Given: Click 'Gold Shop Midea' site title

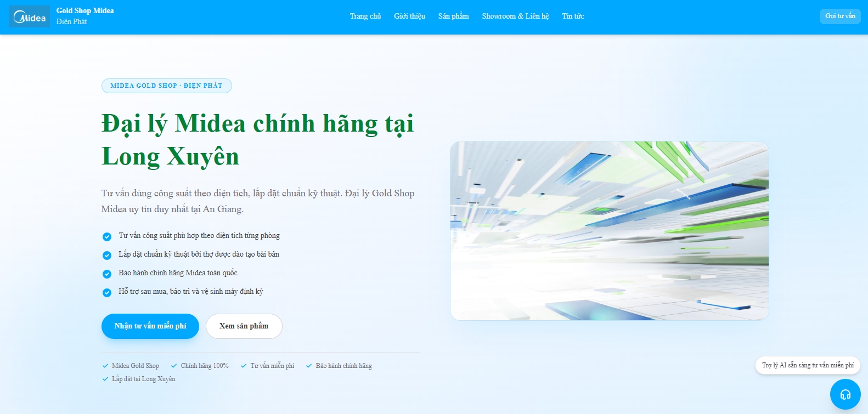Looking at the screenshot, I should pyautogui.click(x=85, y=10).
